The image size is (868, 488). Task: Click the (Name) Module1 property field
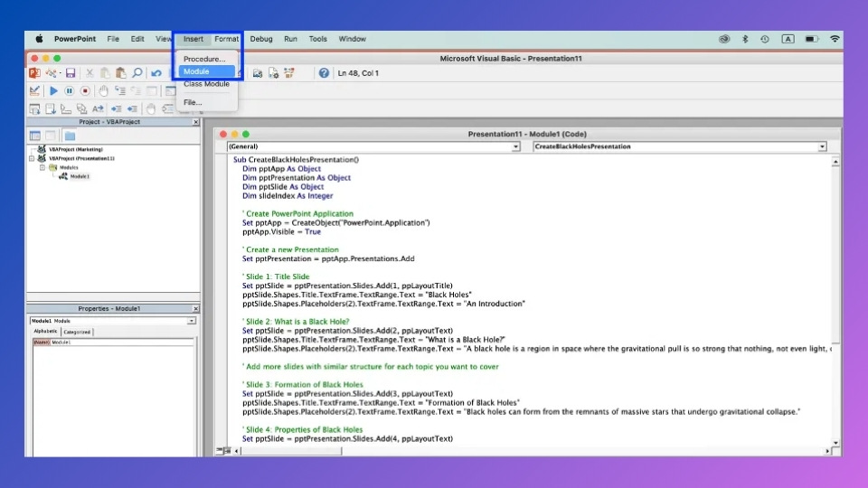[x=114, y=343]
